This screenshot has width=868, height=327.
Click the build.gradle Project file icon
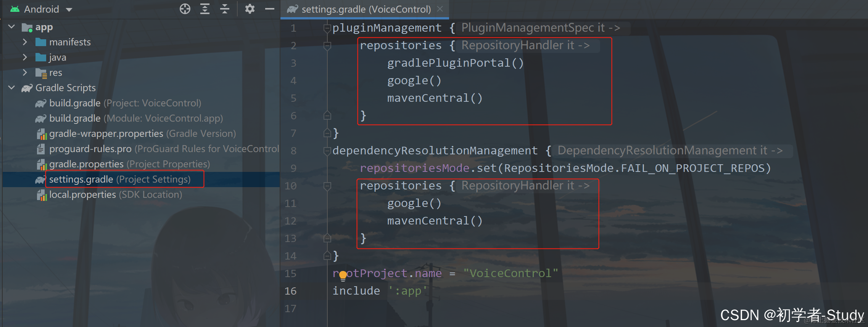point(40,103)
